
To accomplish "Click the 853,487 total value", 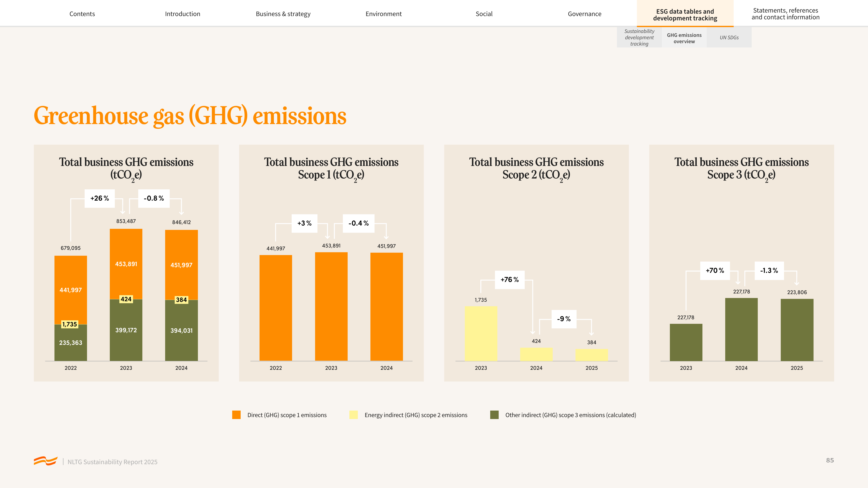I will tap(126, 221).
